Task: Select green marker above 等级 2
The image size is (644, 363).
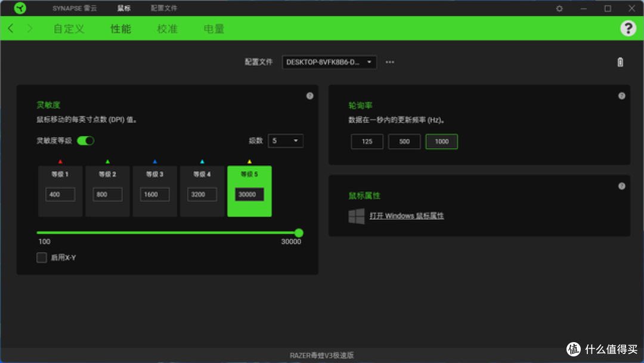Action: point(107,162)
